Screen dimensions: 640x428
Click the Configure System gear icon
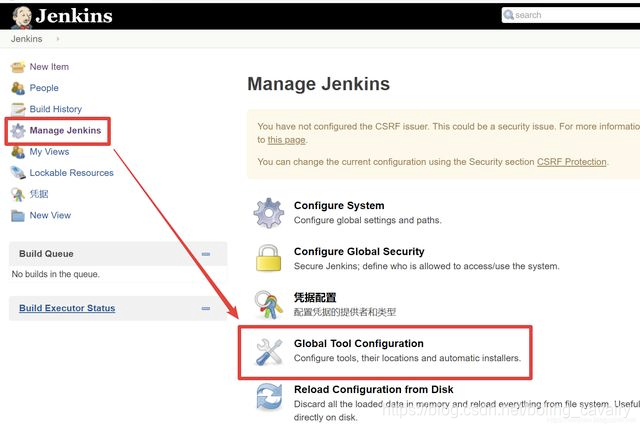point(269,213)
